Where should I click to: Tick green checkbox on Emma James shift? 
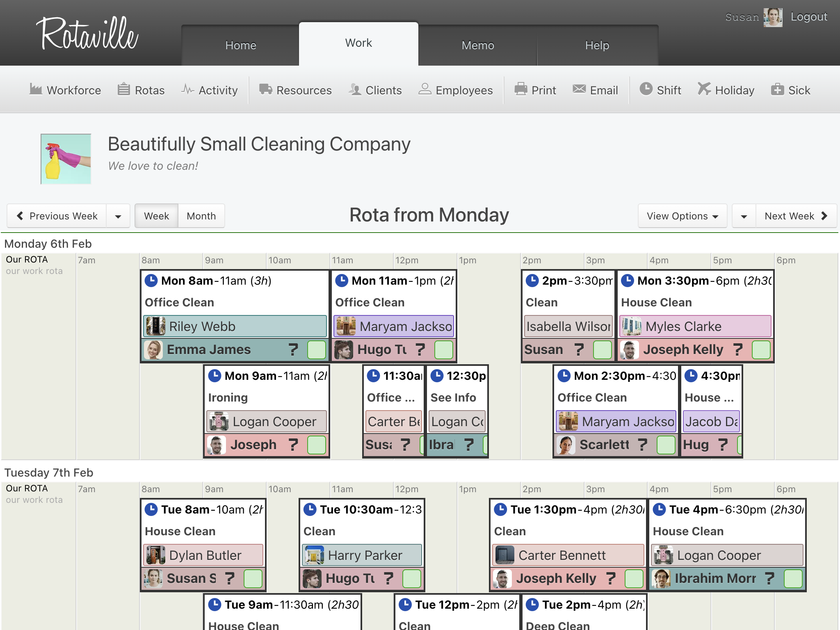pyautogui.click(x=317, y=349)
